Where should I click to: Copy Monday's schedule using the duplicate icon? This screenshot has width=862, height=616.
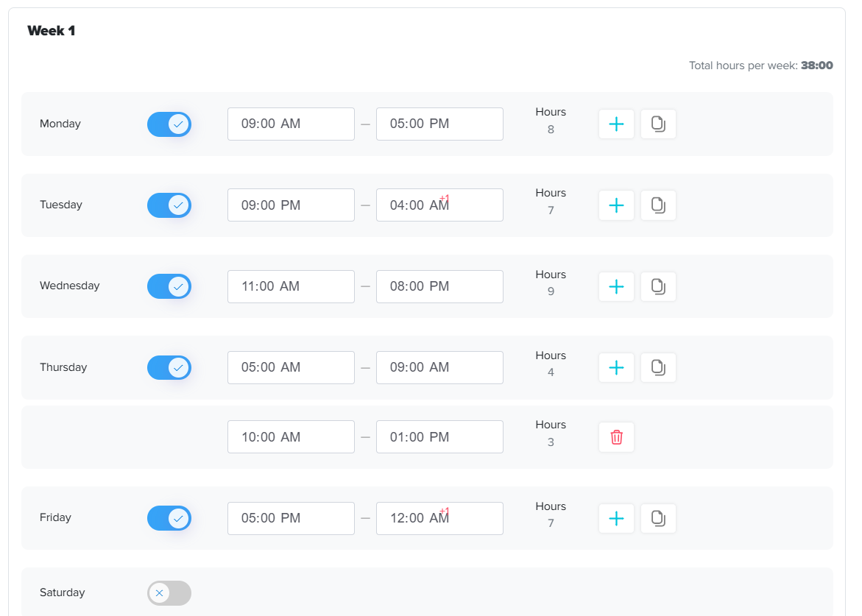pyautogui.click(x=658, y=124)
